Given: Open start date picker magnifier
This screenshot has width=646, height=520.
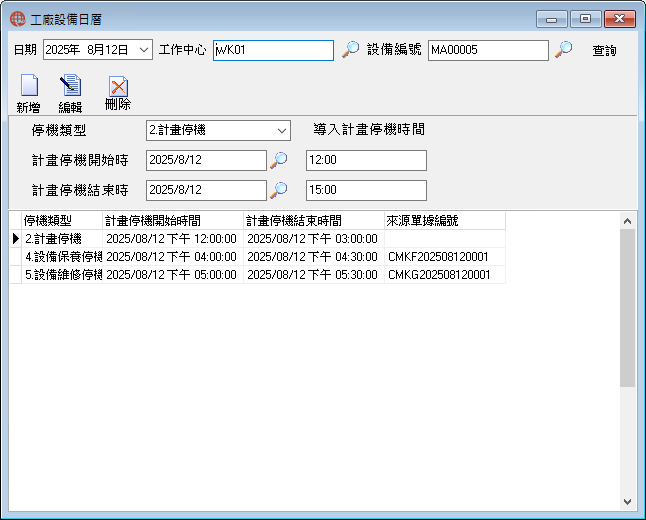Looking at the screenshot, I should coord(279,160).
